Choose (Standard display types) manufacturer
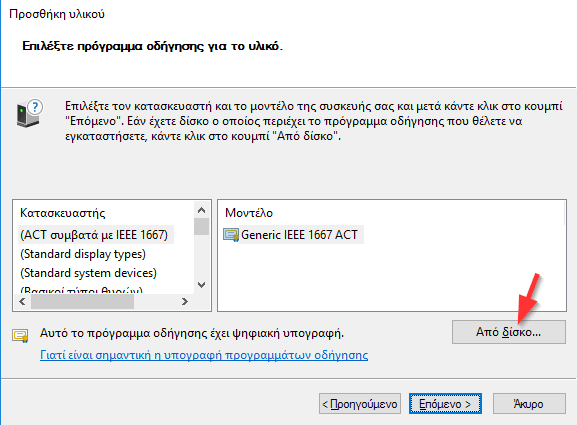The height and width of the screenshot is (425, 577). 83,254
